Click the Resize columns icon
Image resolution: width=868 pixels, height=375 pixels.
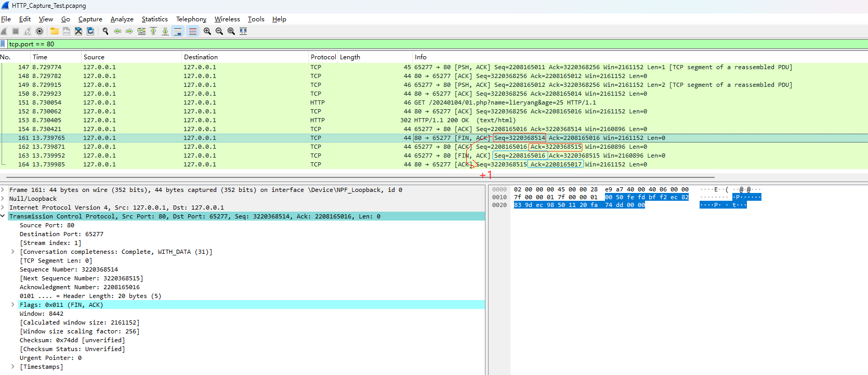[243, 31]
